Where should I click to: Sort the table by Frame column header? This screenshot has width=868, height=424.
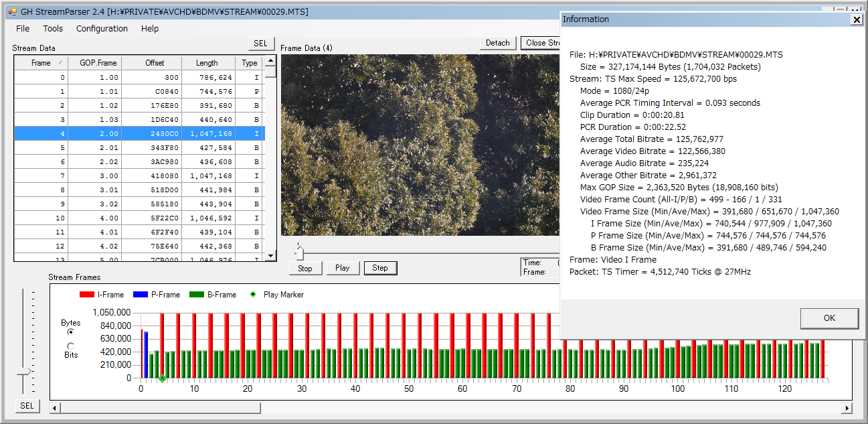click(41, 63)
